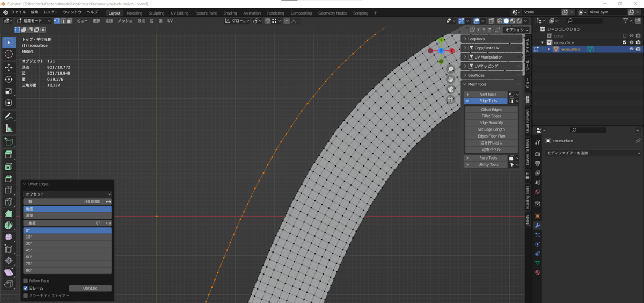Click the OnlyEnd button
Viewport: 644px width, 303px height.
click(90, 288)
